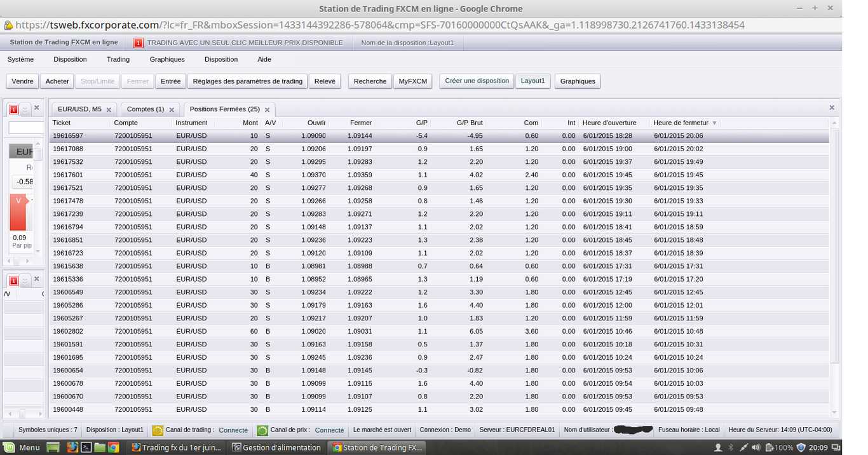Open the Trading menu
Screen dimensions: 868x455
pyautogui.click(x=118, y=59)
